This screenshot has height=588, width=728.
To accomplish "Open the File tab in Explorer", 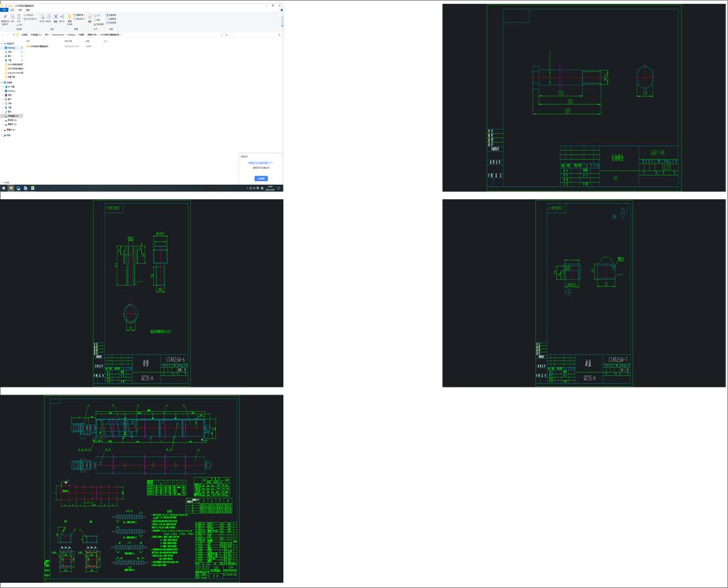I will pyautogui.click(x=4, y=10).
